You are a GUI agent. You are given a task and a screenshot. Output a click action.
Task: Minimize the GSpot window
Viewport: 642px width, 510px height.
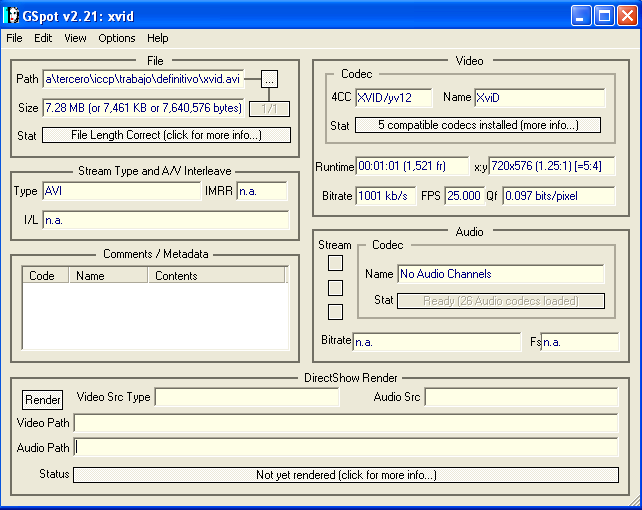click(581, 16)
